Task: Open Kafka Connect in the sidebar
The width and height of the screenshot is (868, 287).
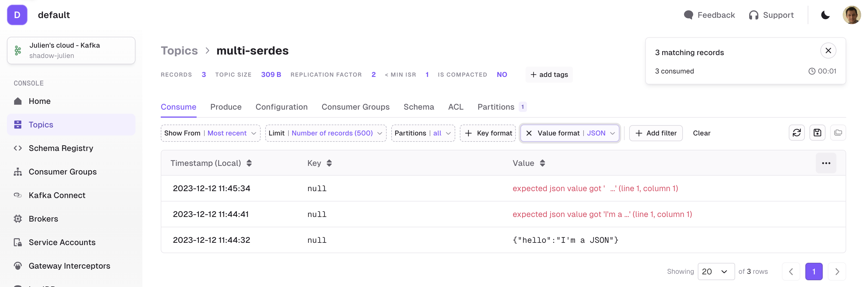Action: [x=71, y=195]
